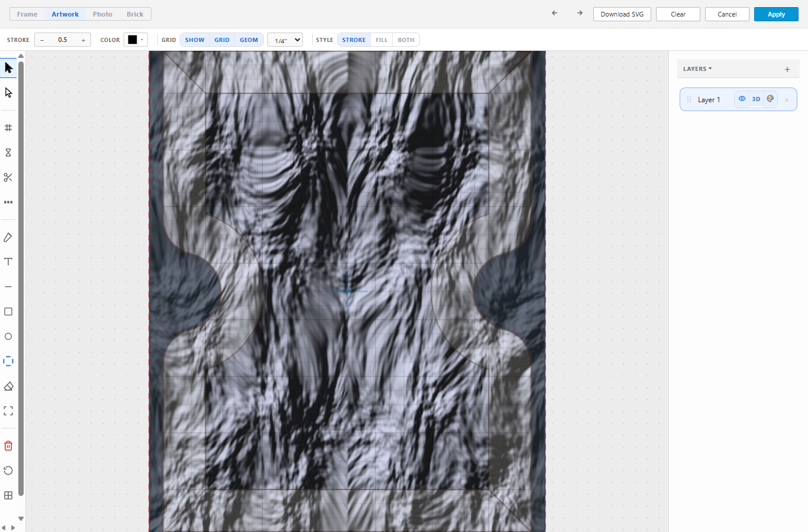Screen dimensions: 808x532
Task: Decrease stroke width with minus
Action: [x=42, y=40]
